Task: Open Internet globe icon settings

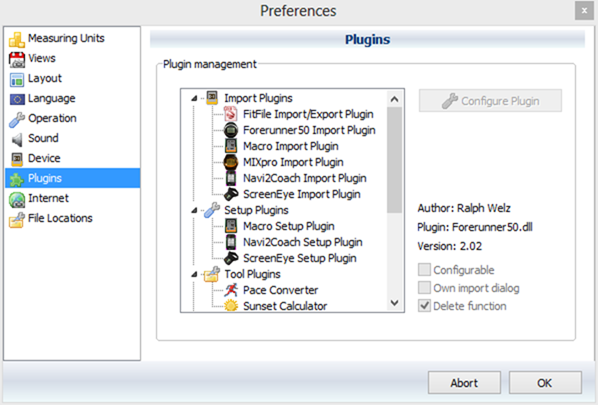Action: tap(17, 199)
